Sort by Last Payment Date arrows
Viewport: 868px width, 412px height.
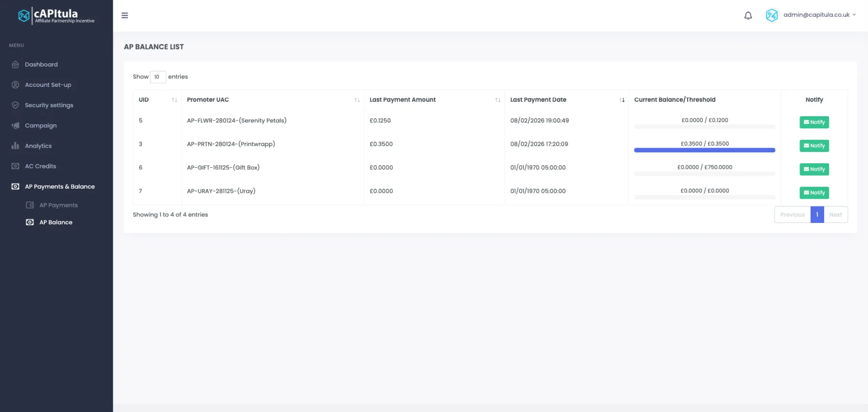(x=622, y=100)
